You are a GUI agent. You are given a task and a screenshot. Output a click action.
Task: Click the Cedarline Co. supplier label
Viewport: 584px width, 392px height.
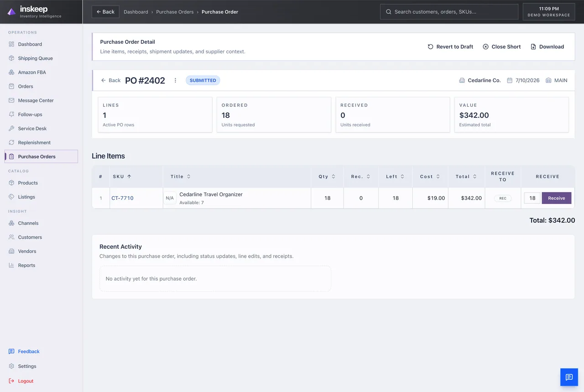[x=480, y=80]
